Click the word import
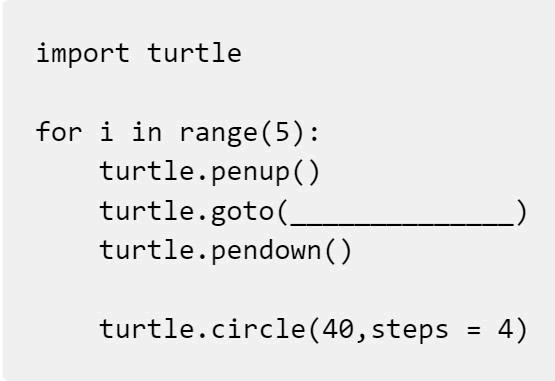The width and height of the screenshot is (555, 381). (83, 54)
